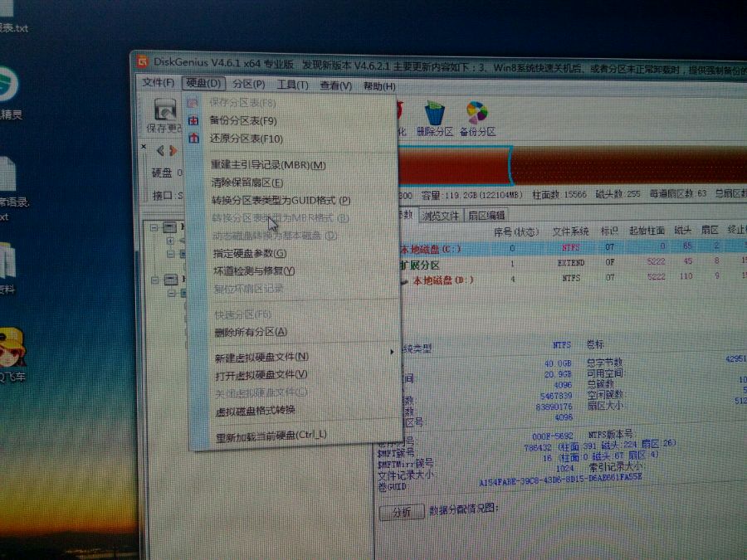Click the DiskGenius title bar app icon
This screenshot has height=560, width=747.
pyautogui.click(x=143, y=61)
